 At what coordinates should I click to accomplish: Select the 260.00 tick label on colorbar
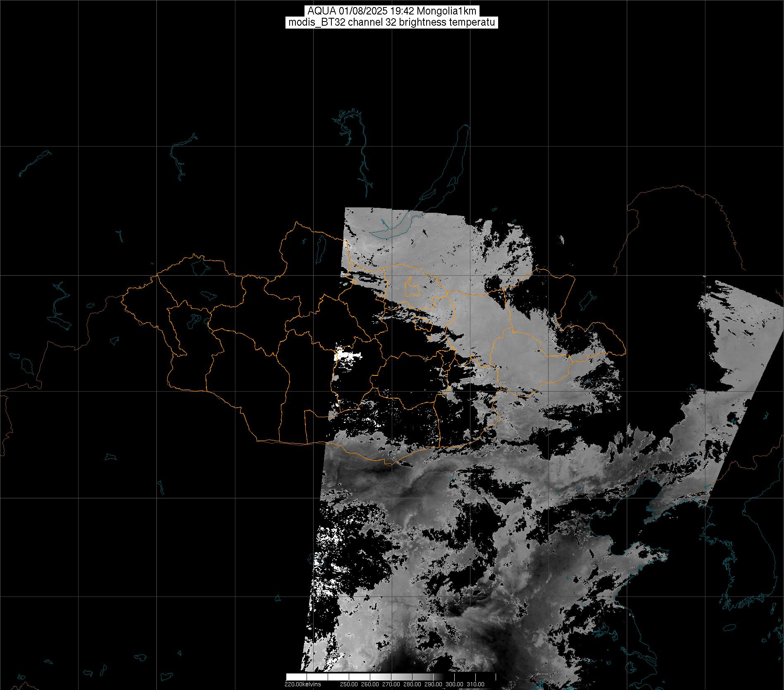369,684
